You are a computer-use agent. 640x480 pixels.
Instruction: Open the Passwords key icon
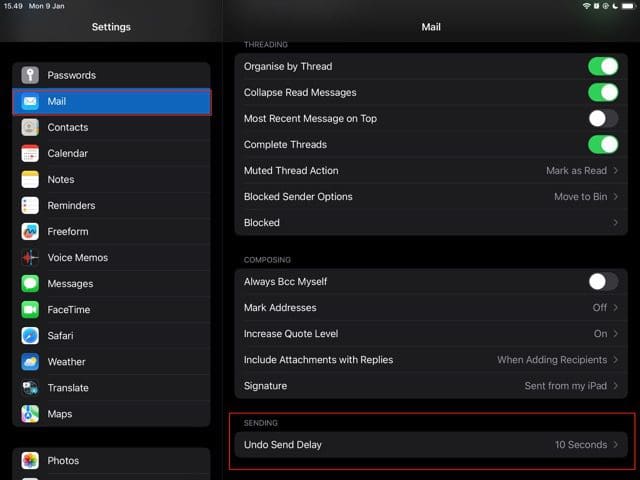[x=30, y=75]
